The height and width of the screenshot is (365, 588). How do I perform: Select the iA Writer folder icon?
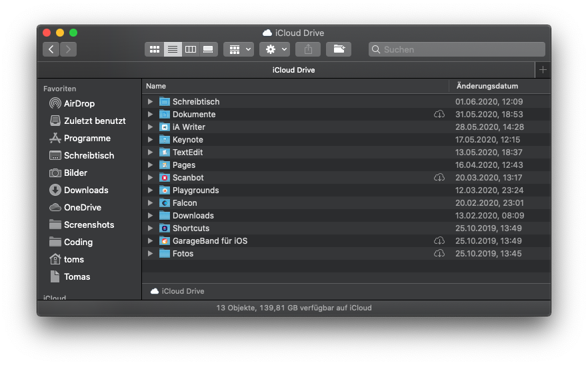coord(164,127)
